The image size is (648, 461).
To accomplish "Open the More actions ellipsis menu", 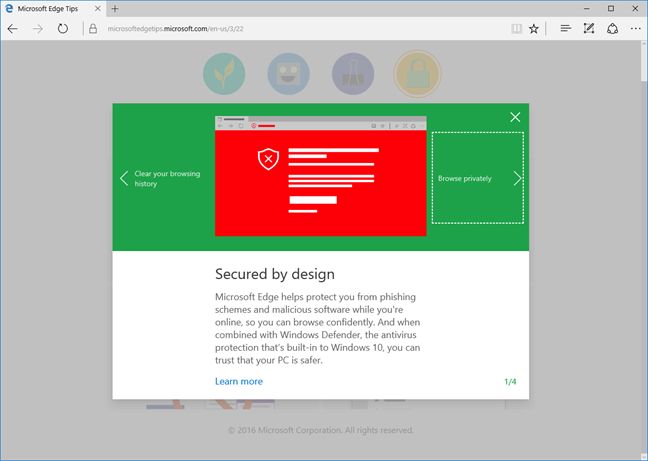I will 636,29.
